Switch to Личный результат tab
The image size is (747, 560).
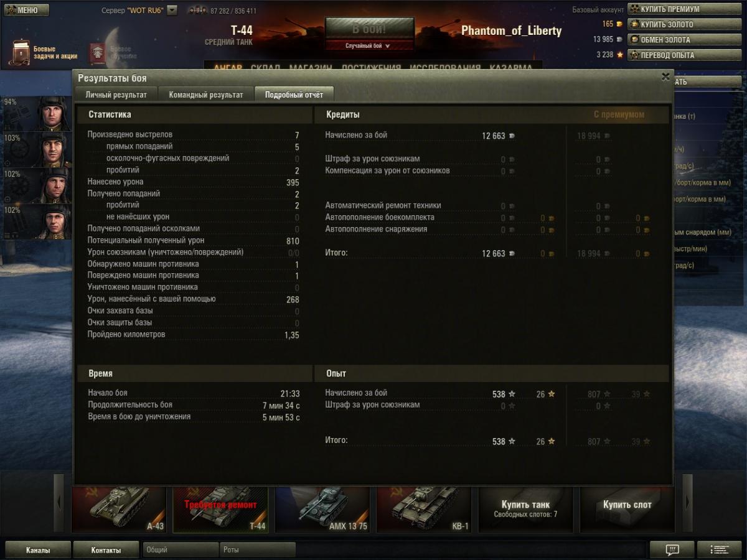tap(116, 95)
